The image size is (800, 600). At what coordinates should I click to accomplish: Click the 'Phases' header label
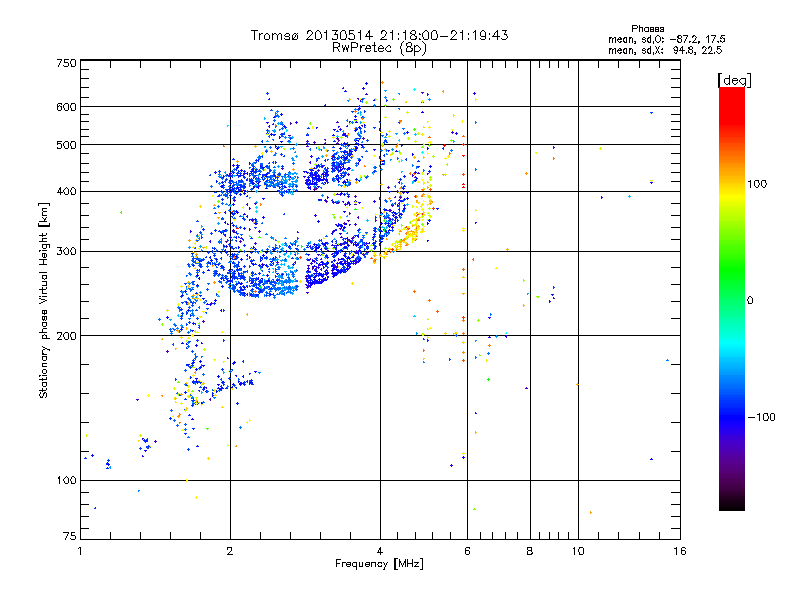point(647,29)
